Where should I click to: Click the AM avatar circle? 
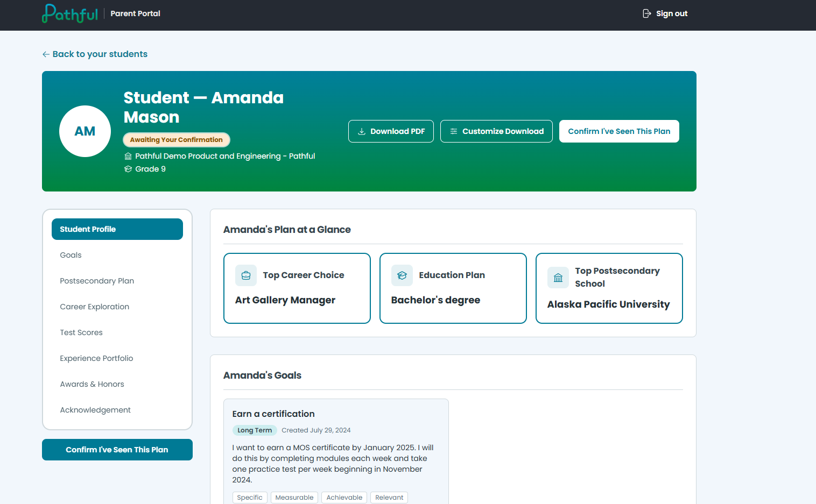pyautogui.click(x=85, y=131)
